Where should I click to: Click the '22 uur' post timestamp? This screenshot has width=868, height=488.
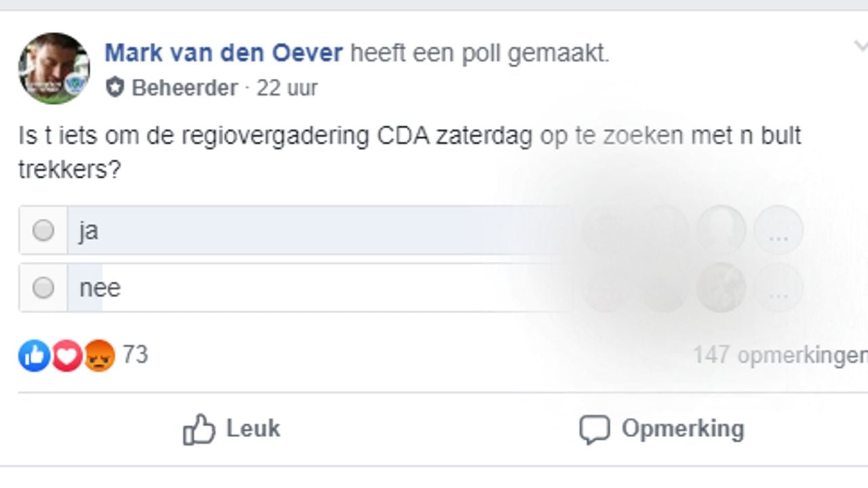point(287,88)
